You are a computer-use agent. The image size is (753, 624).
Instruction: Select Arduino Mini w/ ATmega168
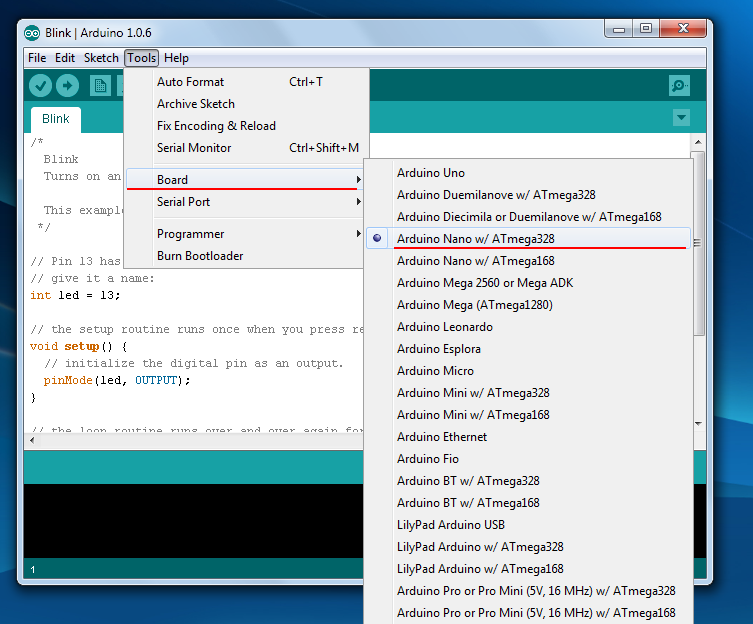(528, 415)
